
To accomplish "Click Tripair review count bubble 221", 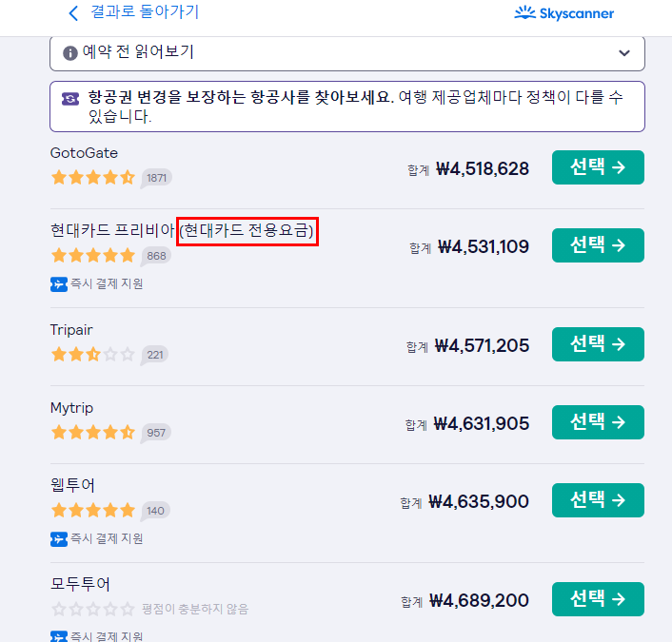I will click(x=154, y=355).
